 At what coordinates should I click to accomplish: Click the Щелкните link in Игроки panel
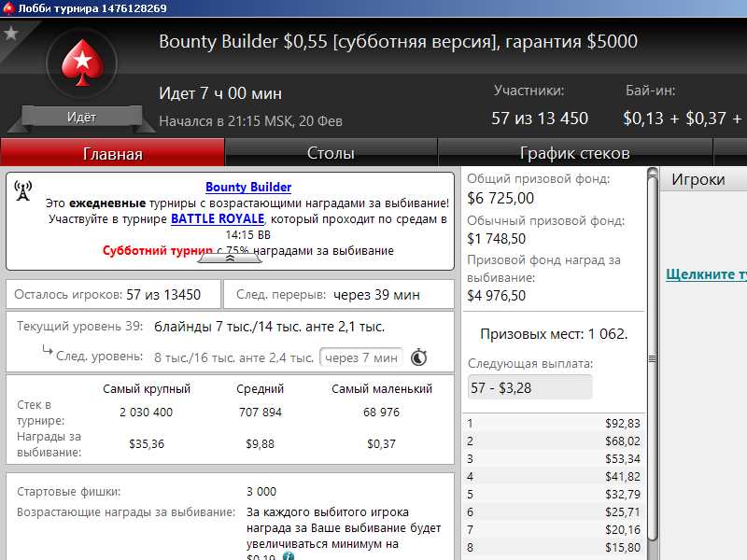click(706, 274)
